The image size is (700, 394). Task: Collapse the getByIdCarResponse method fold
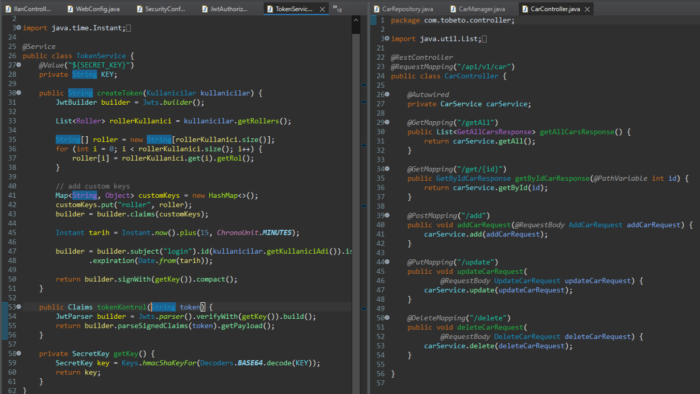point(387,169)
